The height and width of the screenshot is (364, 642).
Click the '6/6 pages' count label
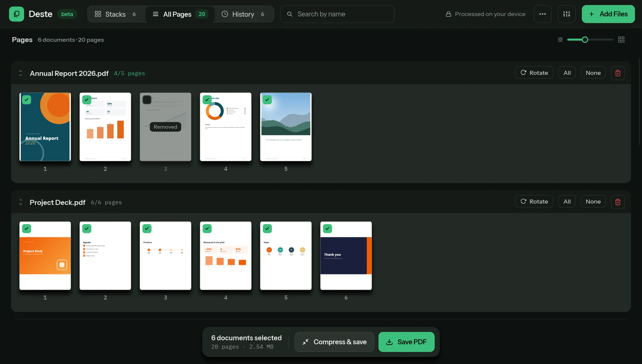[x=106, y=202]
